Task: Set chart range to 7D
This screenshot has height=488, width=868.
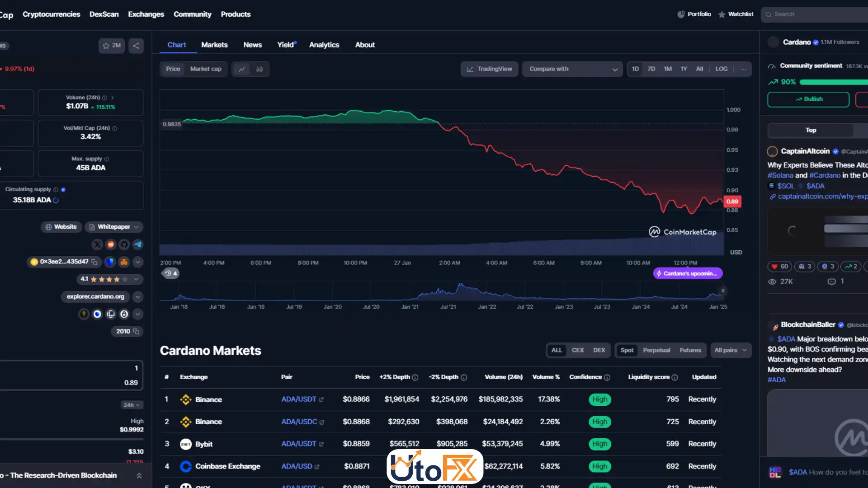Action: (651, 69)
